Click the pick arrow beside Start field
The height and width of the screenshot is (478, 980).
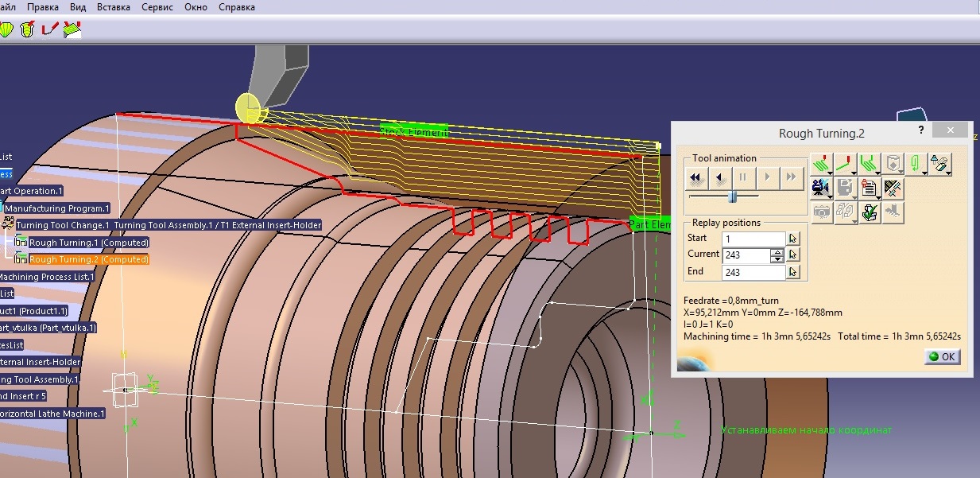tap(792, 239)
